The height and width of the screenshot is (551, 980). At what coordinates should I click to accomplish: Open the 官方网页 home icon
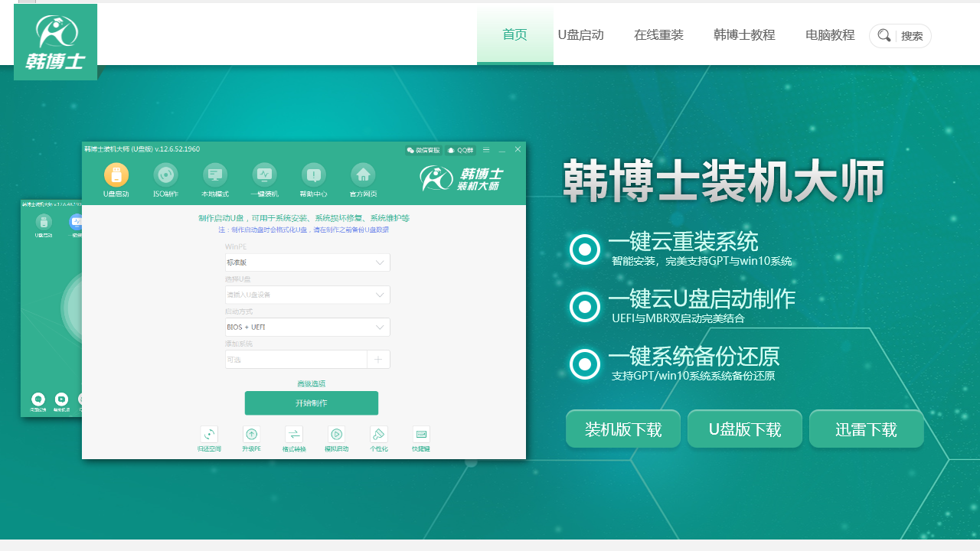tap(363, 175)
